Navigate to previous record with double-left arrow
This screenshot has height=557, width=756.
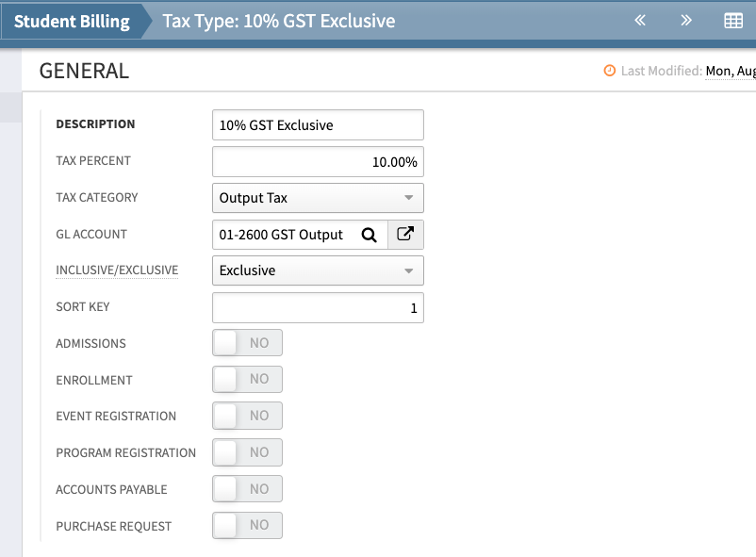click(639, 19)
